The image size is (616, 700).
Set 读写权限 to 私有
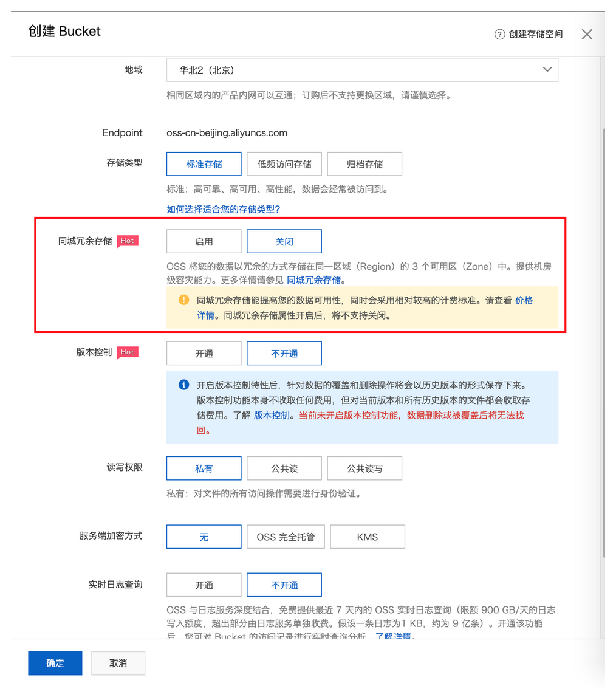204,468
